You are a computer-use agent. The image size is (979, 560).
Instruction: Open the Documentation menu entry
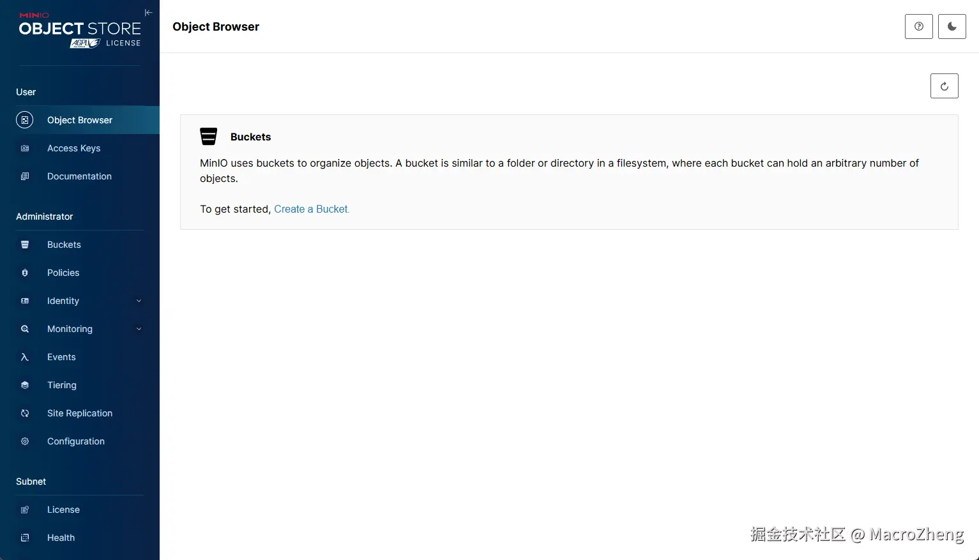coord(79,176)
